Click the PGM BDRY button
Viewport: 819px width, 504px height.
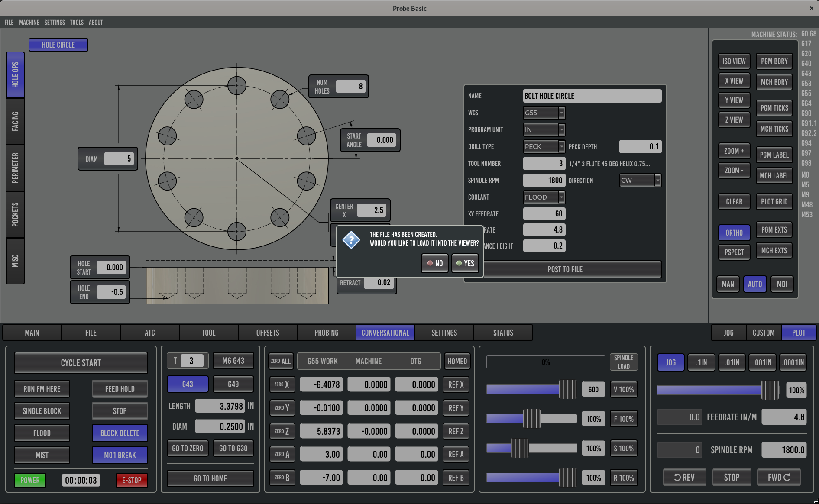point(774,61)
